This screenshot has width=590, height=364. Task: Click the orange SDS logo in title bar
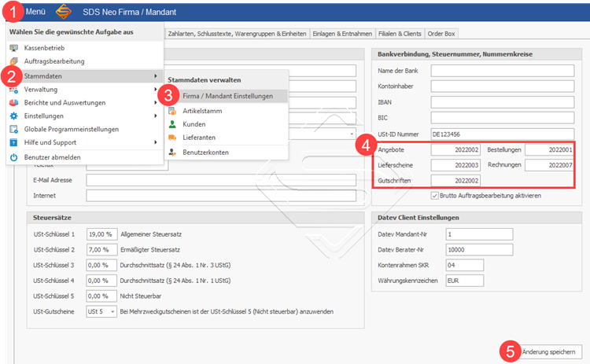click(x=64, y=12)
